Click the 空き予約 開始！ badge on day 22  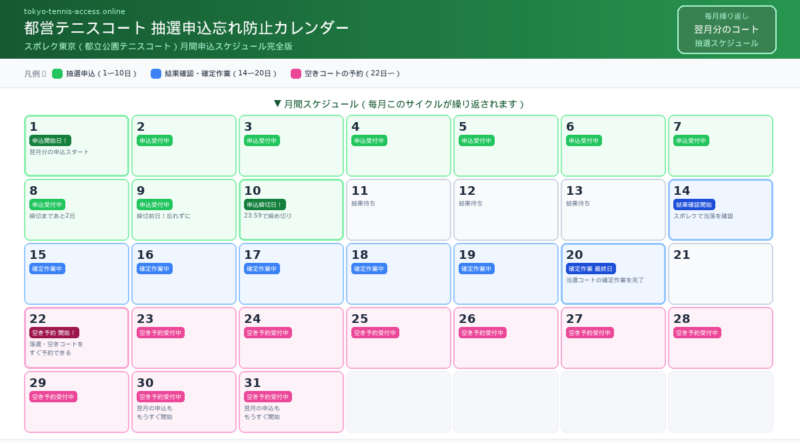(54, 333)
